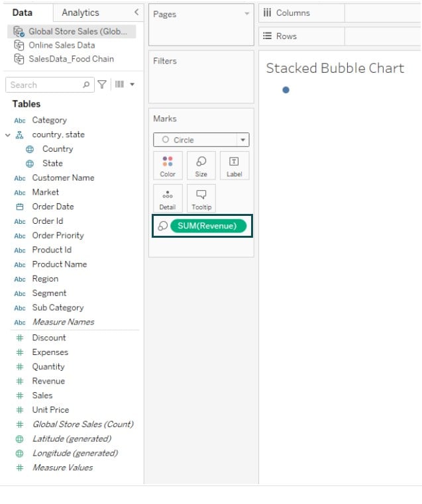The width and height of the screenshot is (422, 504).
Task: Select the Expenses measure
Action: point(50,352)
